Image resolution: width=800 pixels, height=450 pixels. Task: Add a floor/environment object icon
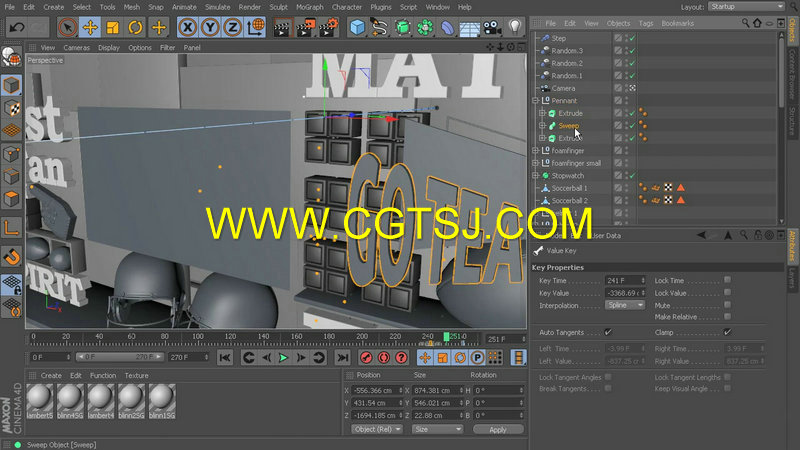[x=470, y=27]
